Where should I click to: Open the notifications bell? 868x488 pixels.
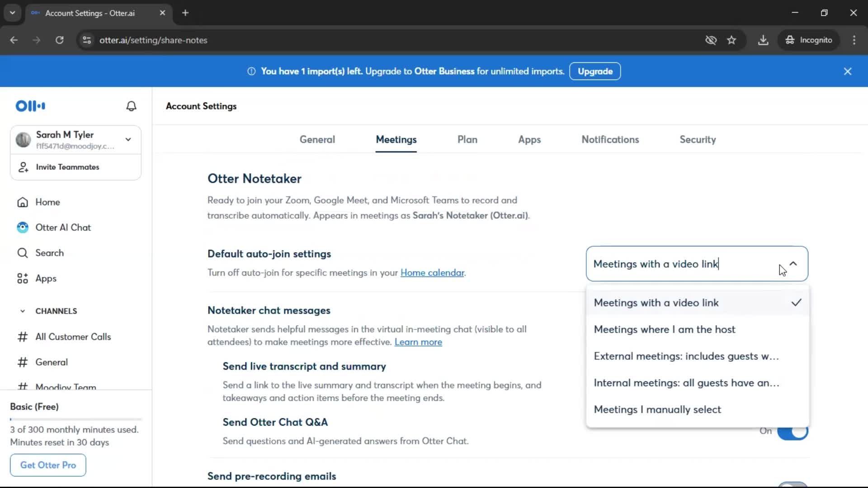point(131,106)
